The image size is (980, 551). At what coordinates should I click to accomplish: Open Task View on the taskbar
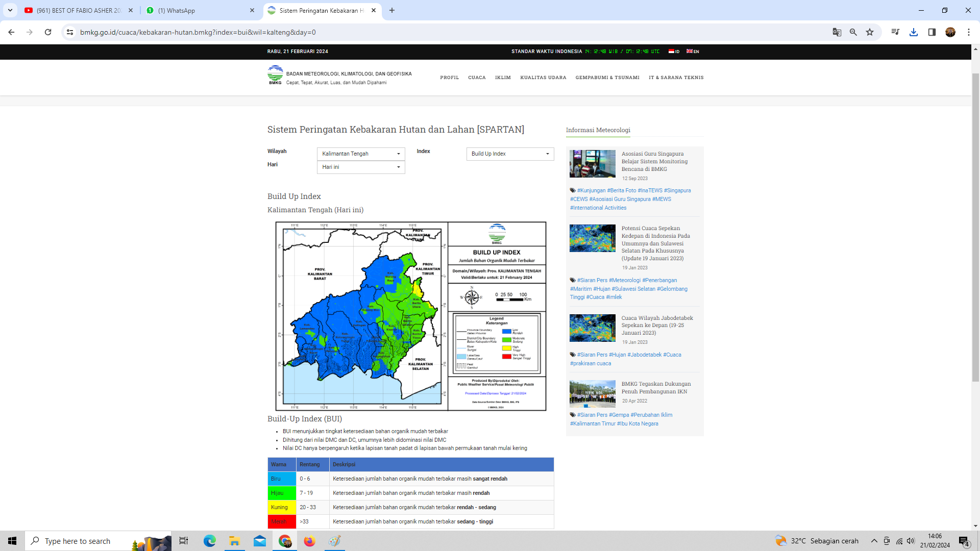pyautogui.click(x=184, y=541)
